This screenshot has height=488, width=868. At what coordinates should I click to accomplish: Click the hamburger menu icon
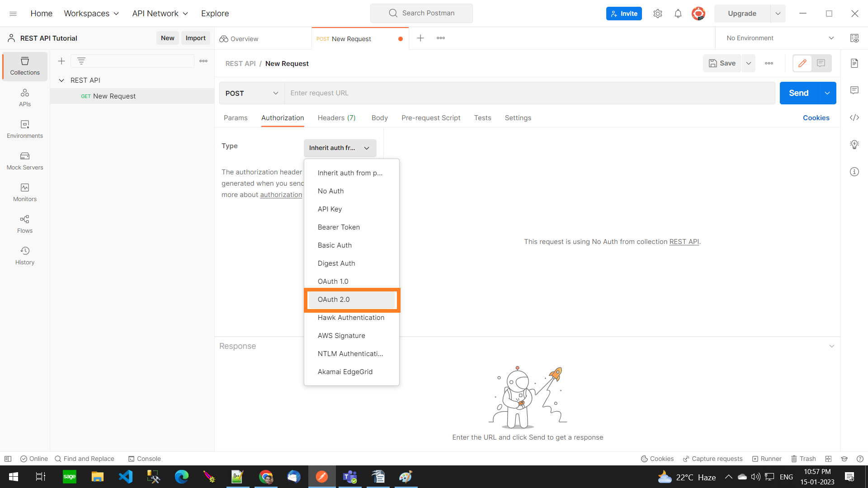[x=13, y=14]
